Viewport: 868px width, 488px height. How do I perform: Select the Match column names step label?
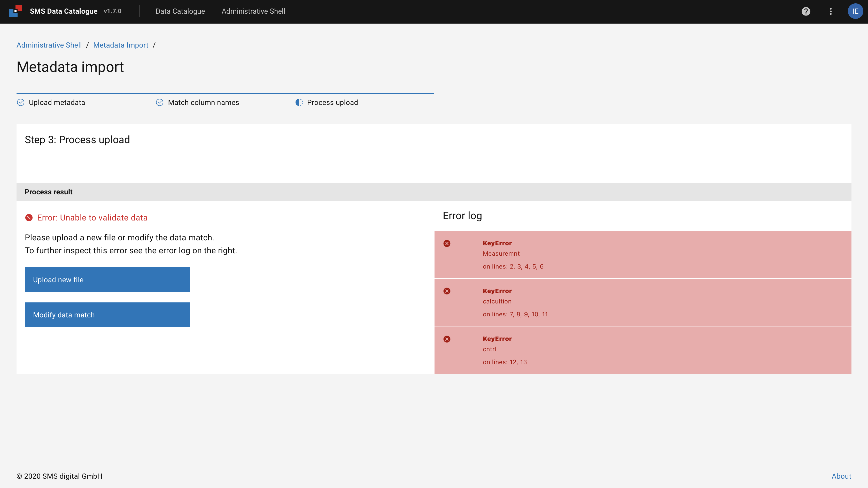point(203,103)
